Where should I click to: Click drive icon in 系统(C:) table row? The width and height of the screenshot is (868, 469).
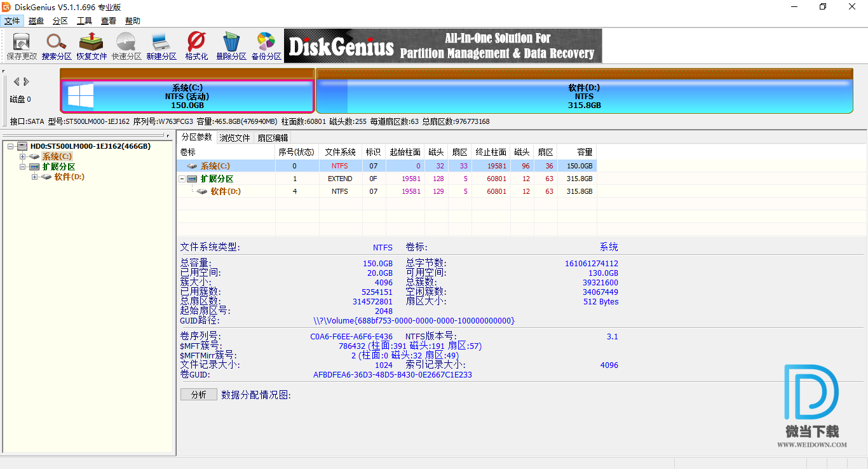click(x=192, y=166)
